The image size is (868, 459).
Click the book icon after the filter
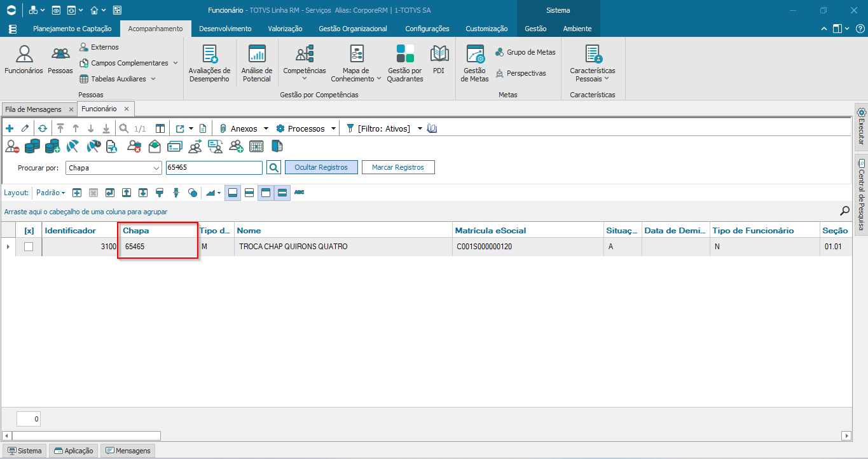click(432, 128)
